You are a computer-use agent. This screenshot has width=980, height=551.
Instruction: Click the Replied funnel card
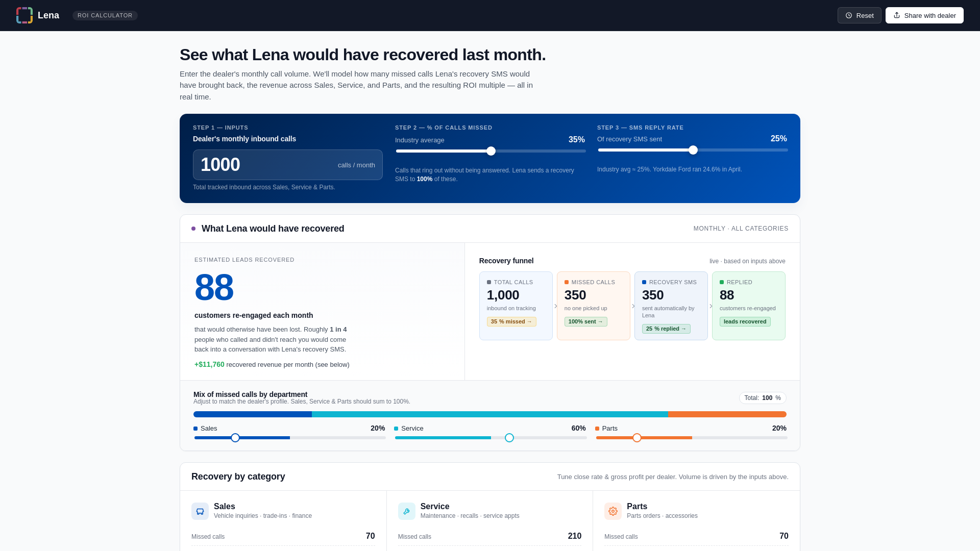coord(749,306)
